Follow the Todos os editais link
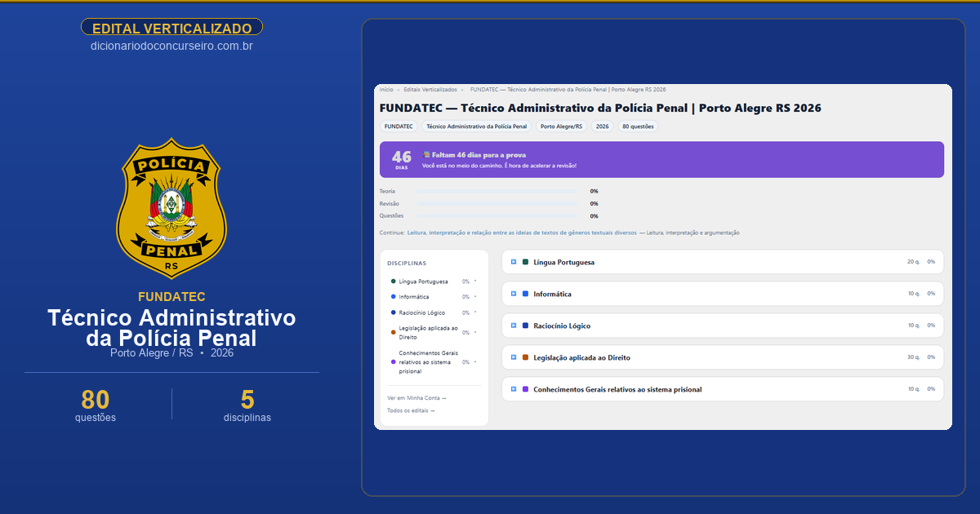The image size is (980, 514). coord(411,411)
